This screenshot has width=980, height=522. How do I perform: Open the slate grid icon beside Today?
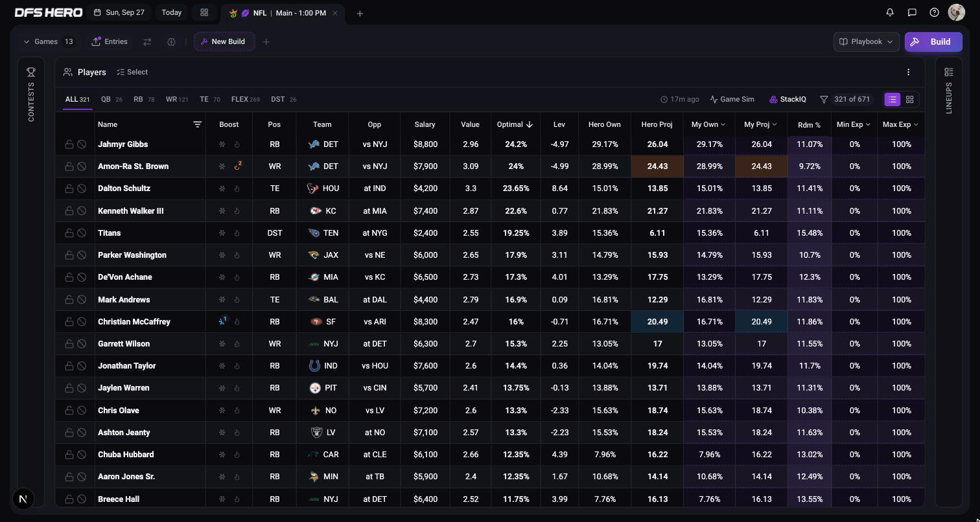(x=204, y=12)
